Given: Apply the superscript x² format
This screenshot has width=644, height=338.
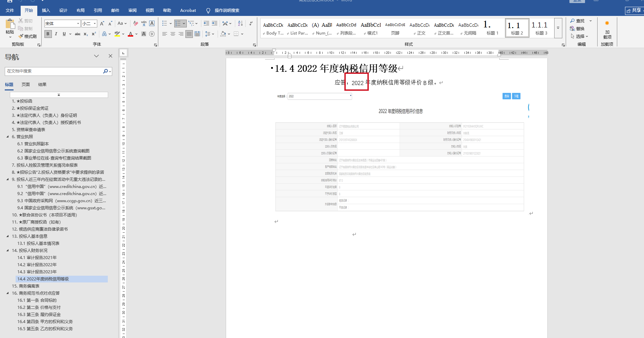Looking at the screenshot, I should click(94, 34).
